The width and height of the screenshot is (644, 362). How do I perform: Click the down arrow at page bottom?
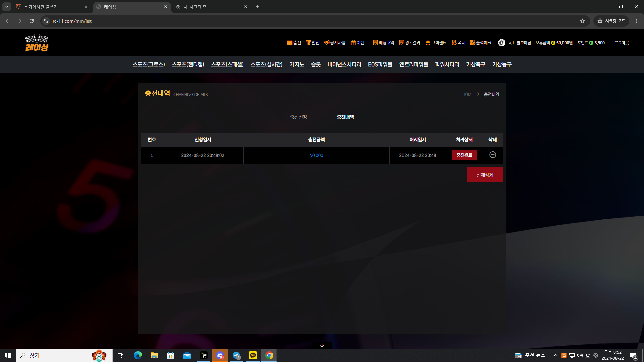pos(322,345)
